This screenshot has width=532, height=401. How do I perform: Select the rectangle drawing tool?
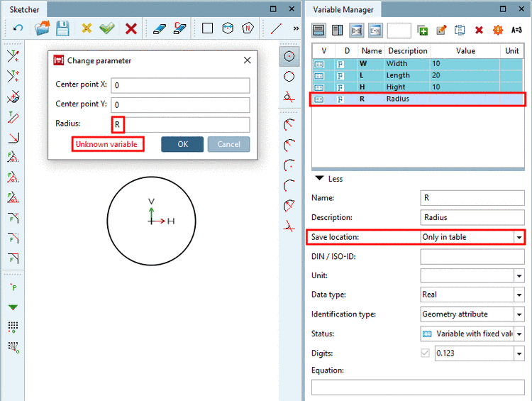pyautogui.click(x=207, y=28)
